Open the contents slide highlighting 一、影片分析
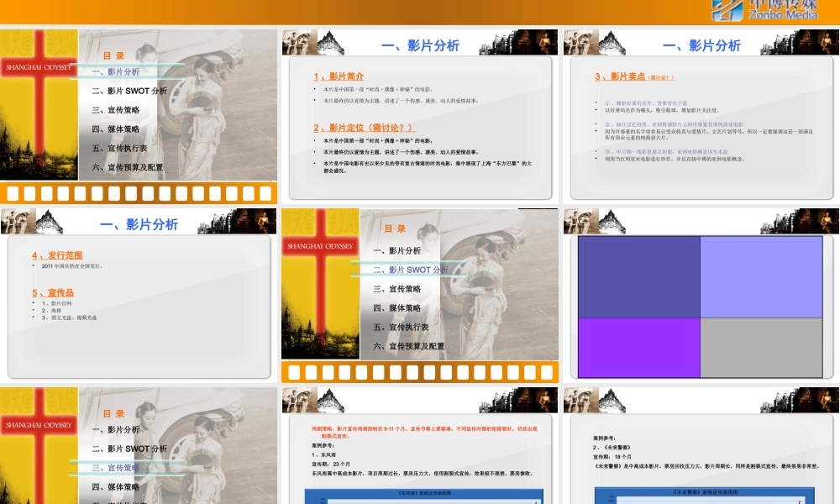 click(139, 116)
